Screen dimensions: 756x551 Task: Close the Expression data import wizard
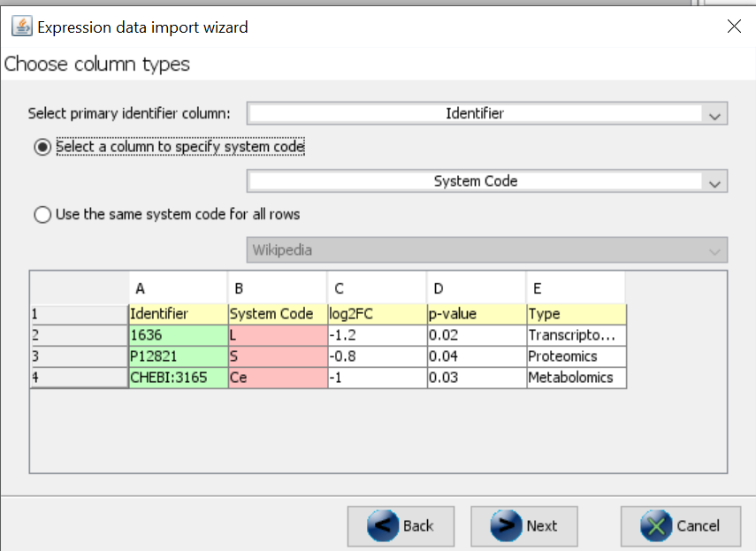click(x=734, y=26)
